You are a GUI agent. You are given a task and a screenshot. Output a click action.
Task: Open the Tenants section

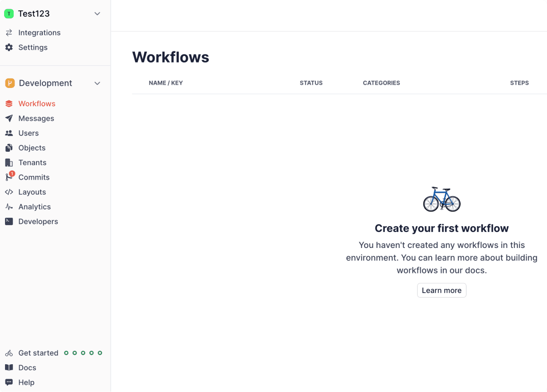point(32,162)
